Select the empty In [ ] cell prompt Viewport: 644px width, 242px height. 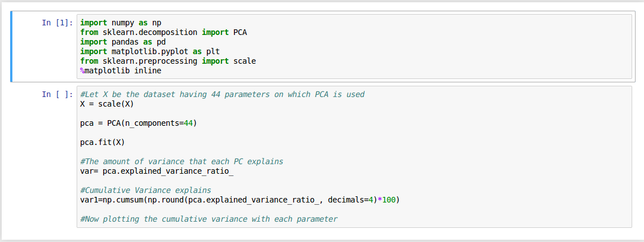coord(57,94)
